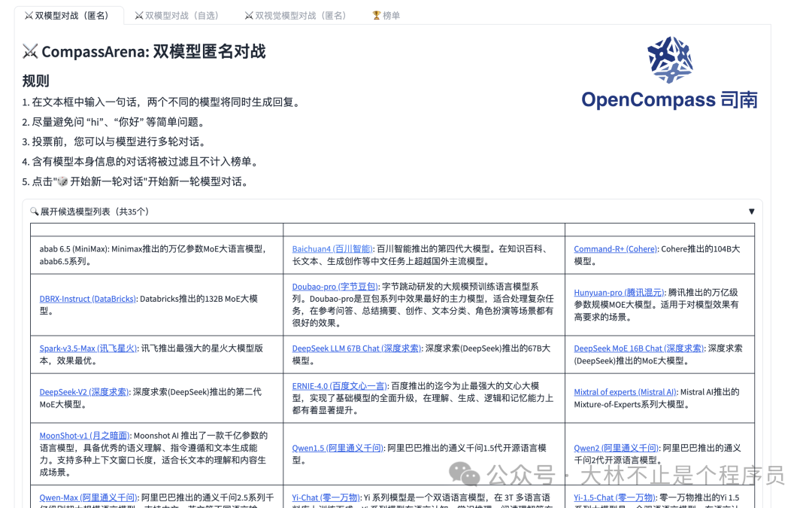
Task: Open the ERNIE-4.0 (百度文心一言) link
Action: [x=339, y=385]
